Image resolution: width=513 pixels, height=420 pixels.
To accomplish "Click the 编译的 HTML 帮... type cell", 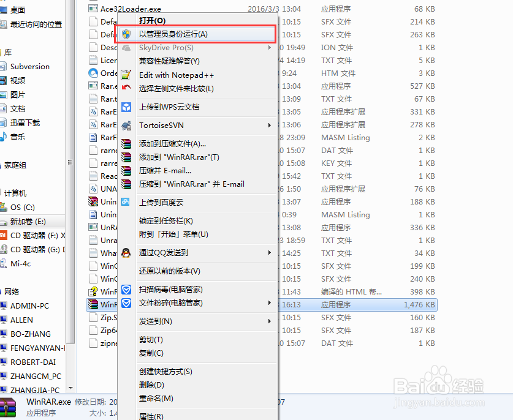I will coord(351,292).
